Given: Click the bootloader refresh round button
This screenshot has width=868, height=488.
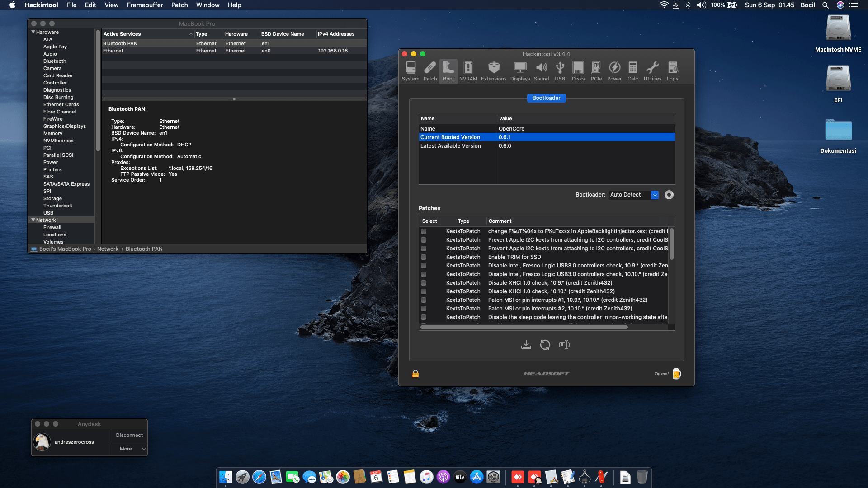Looking at the screenshot, I should click(669, 195).
